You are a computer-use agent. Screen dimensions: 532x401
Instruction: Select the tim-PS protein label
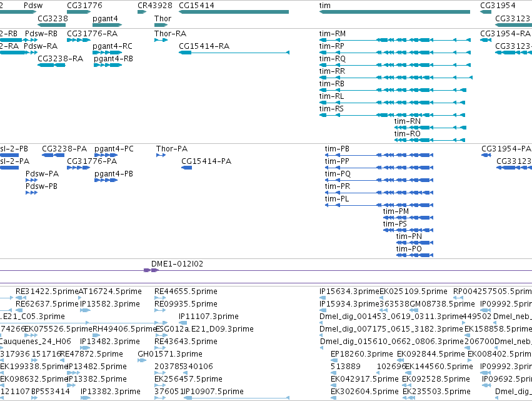tap(395, 225)
